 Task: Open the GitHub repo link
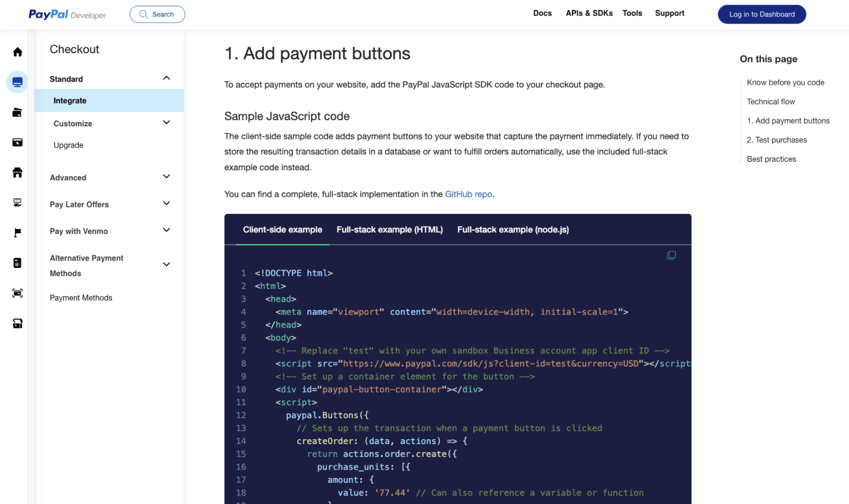coord(469,194)
